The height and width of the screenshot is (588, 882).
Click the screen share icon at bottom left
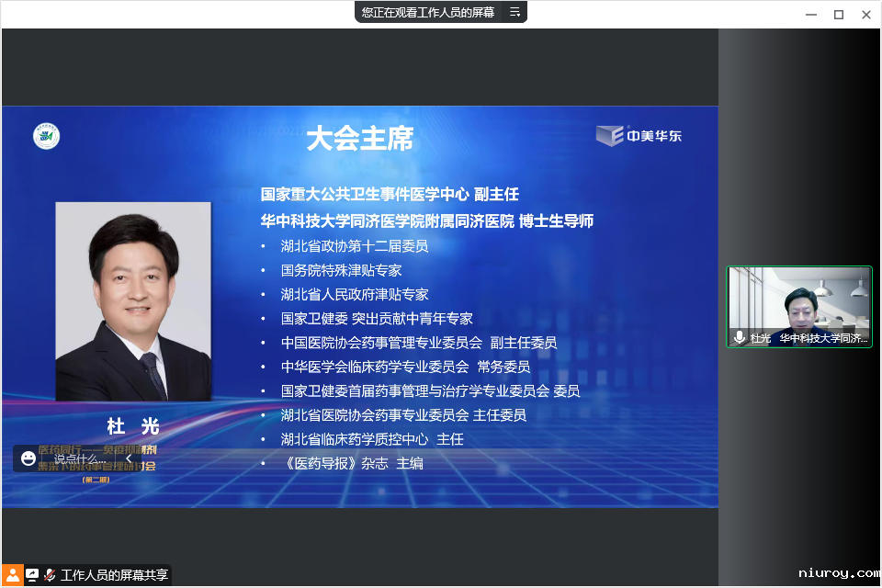pos(32,575)
